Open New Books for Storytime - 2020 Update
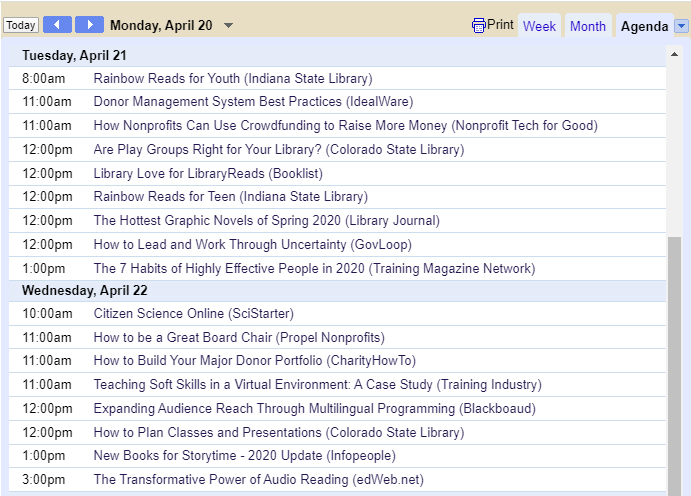 (245, 455)
